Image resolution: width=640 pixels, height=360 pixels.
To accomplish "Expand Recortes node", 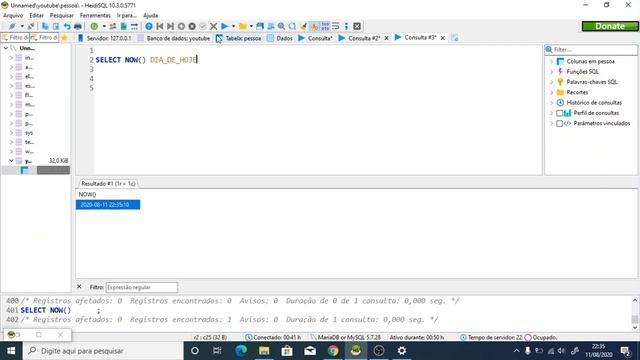I will 552,93.
